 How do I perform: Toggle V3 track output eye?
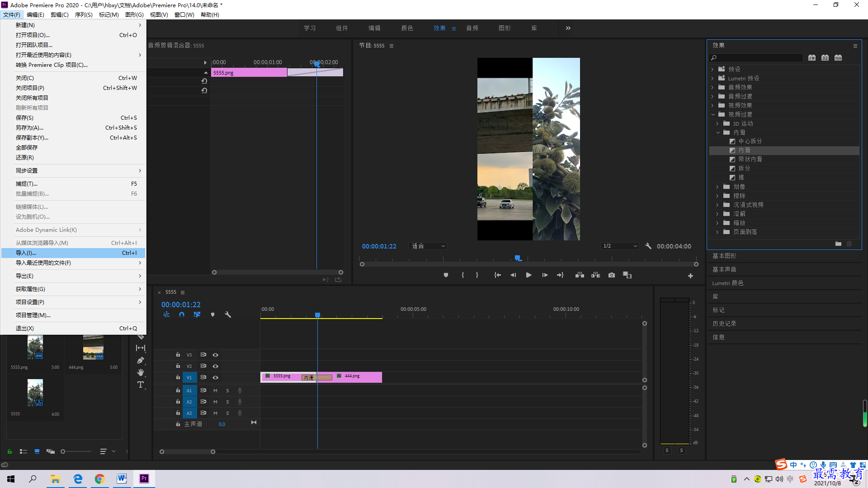coord(216,355)
